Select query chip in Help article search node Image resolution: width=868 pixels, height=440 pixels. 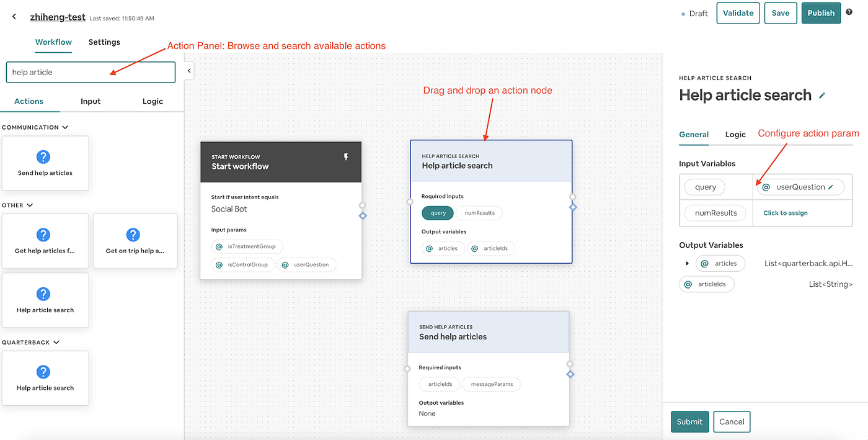pyautogui.click(x=438, y=213)
